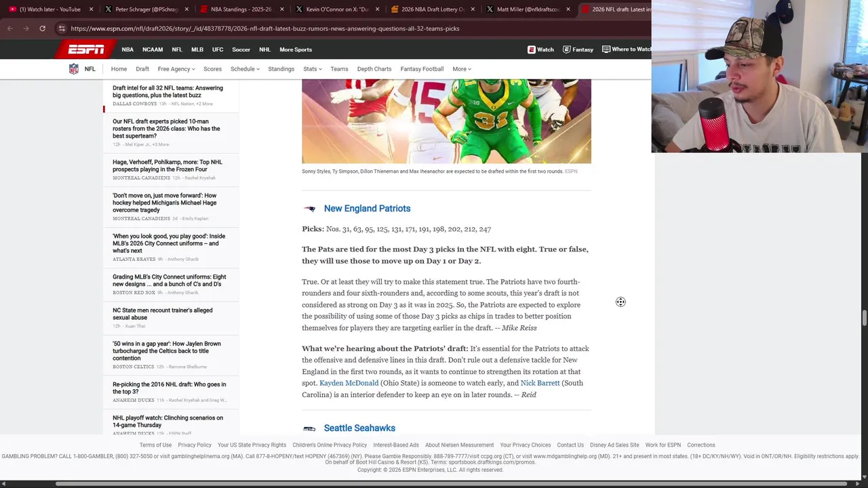868x488 pixels.
Task: Open NHL in ESPN top menu
Action: click(x=264, y=49)
